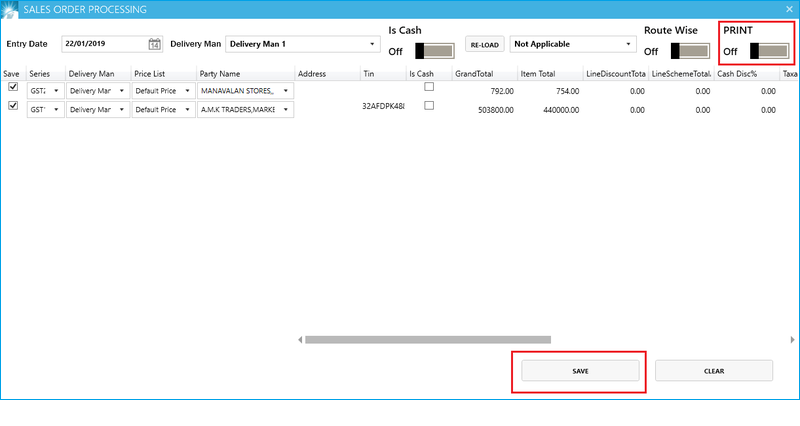The height and width of the screenshot is (426, 800).
Task: Click the Tin column header
Action: pos(369,74)
